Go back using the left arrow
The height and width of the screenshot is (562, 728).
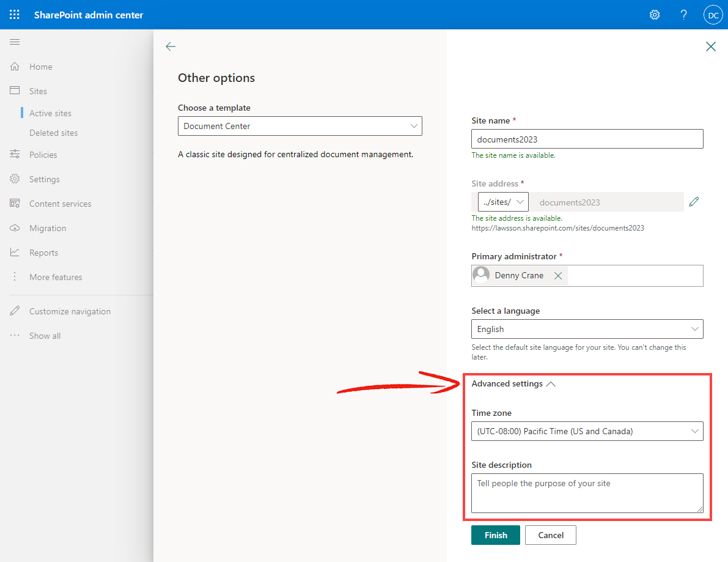tap(171, 46)
